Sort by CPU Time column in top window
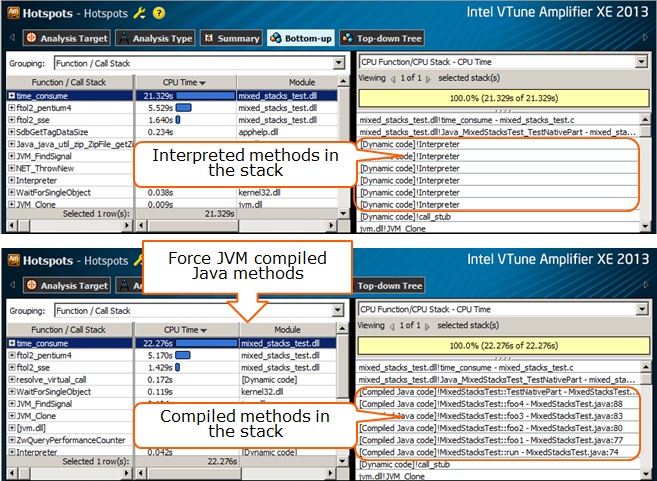Viewport: 657px width, 481px height. click(185, 83)
